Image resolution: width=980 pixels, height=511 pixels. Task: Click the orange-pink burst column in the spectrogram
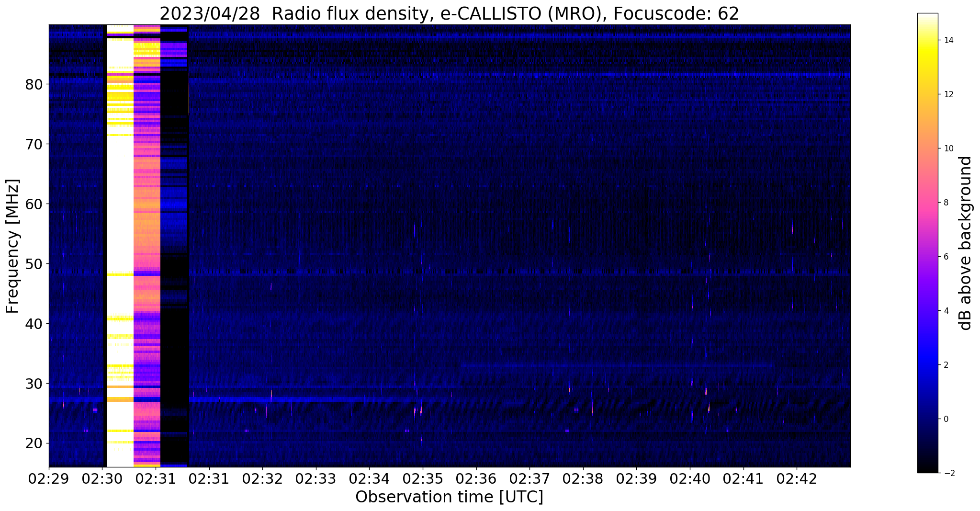click(x=147, y=246)
